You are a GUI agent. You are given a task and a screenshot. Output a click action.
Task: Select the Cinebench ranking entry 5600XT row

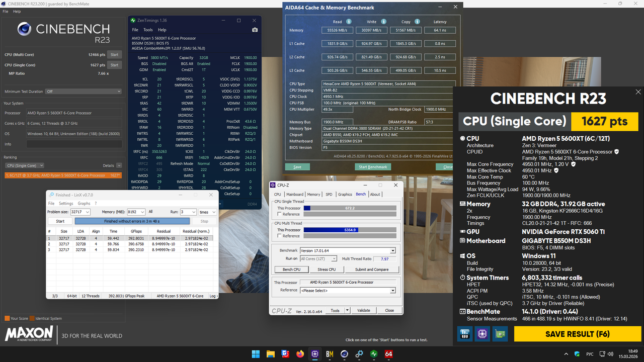point(63,175)
